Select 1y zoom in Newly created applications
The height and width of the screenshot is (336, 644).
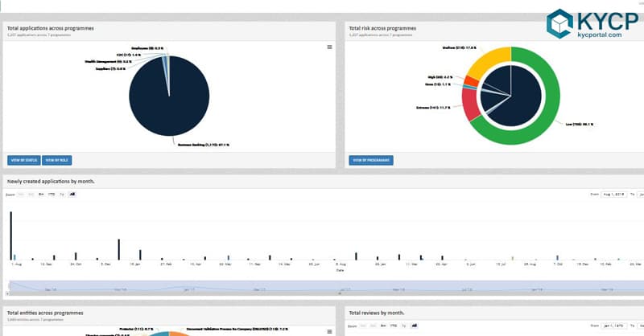point(62,194)
